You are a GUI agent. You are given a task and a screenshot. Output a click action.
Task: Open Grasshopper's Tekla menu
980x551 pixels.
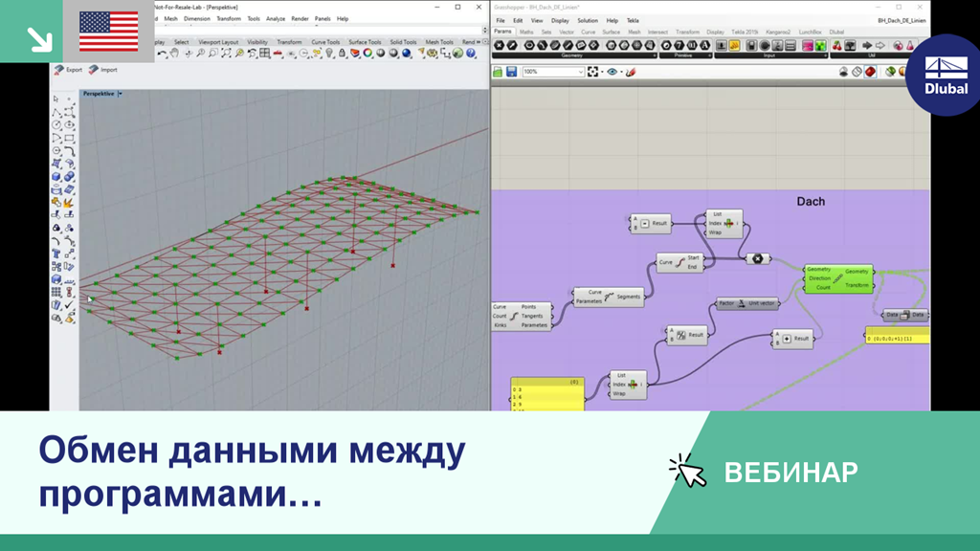[633, 21]
